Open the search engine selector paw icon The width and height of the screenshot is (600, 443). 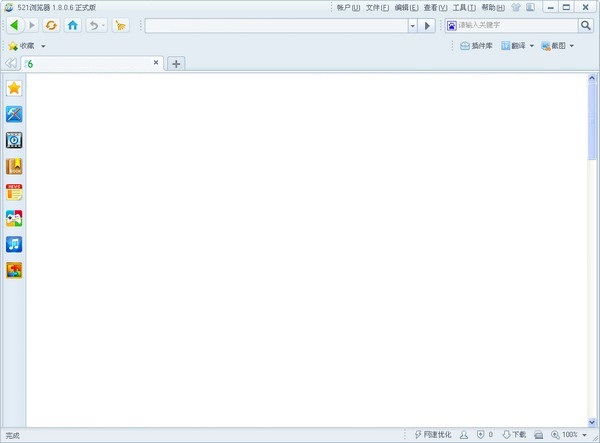[x=452, y=26]
